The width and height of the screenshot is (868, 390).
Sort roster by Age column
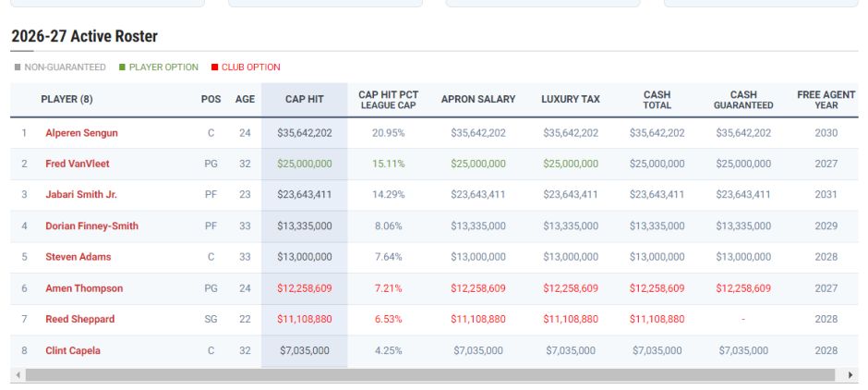click(x=245, y=100)
